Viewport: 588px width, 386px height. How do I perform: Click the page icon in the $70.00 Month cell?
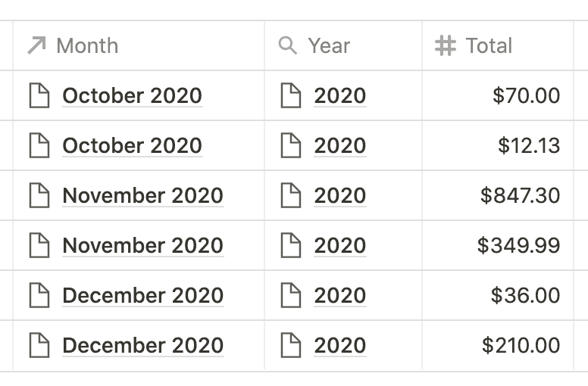[39, 95]
